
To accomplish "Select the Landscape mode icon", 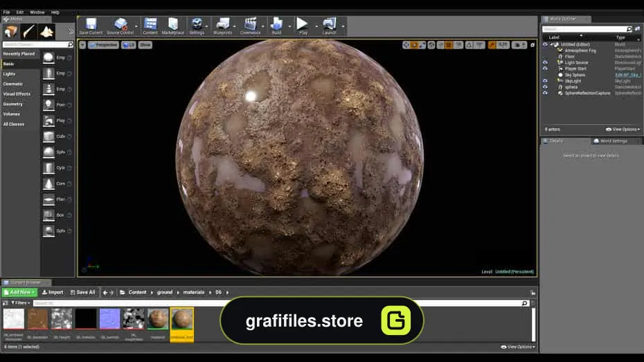I will tap(47, 32).
